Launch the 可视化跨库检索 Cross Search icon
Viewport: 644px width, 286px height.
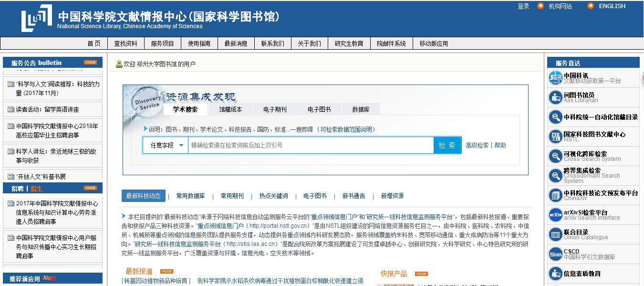(x=555, y=156)
